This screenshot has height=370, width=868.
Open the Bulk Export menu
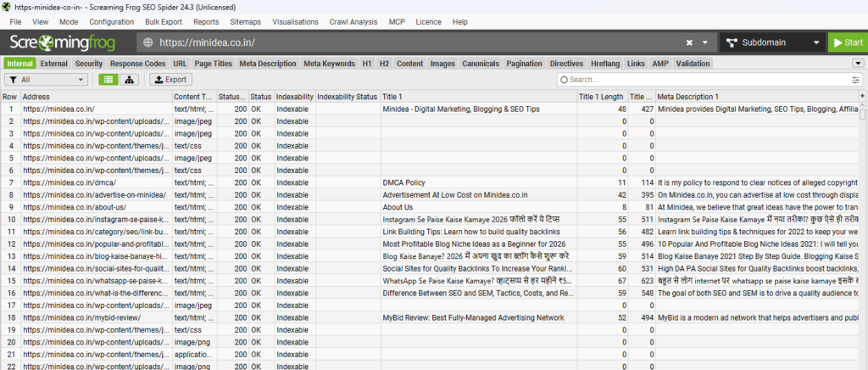coord(164,22)
